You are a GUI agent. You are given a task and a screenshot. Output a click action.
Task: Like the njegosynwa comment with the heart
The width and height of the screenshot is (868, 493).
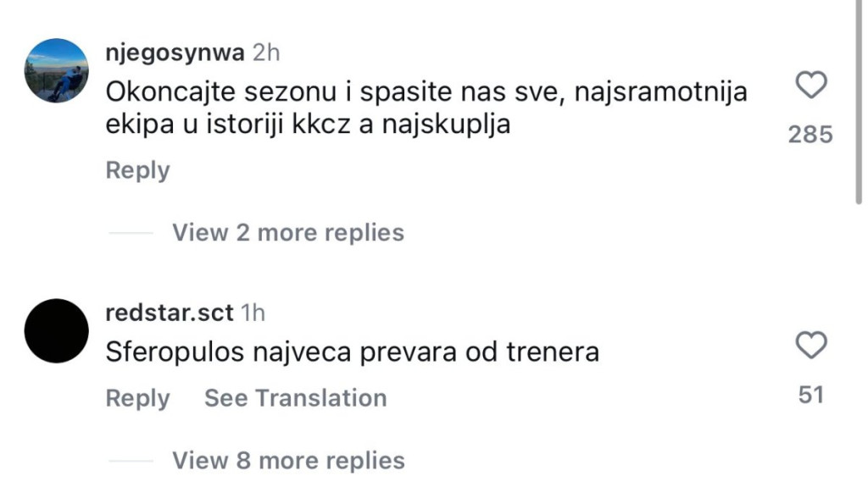pyautogui.click(x=812, y=85)
